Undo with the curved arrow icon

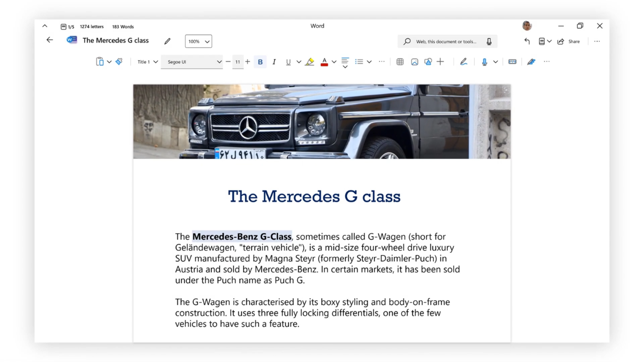coord(527,41)
